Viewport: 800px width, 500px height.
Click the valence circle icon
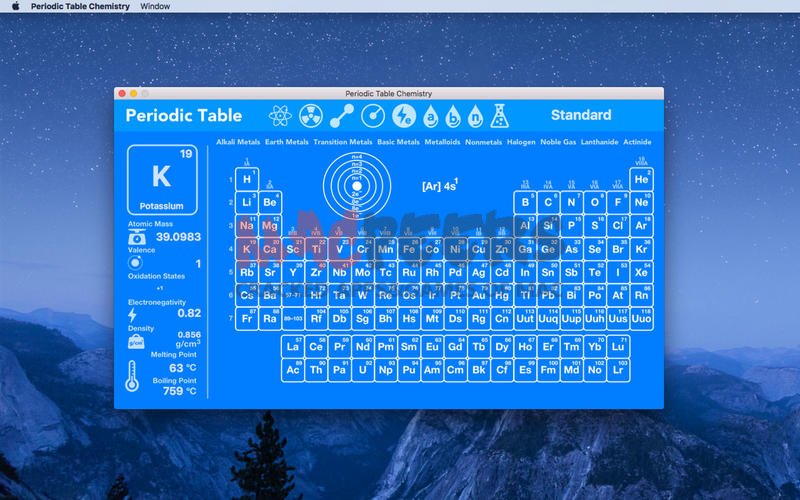tap(135, 263)
